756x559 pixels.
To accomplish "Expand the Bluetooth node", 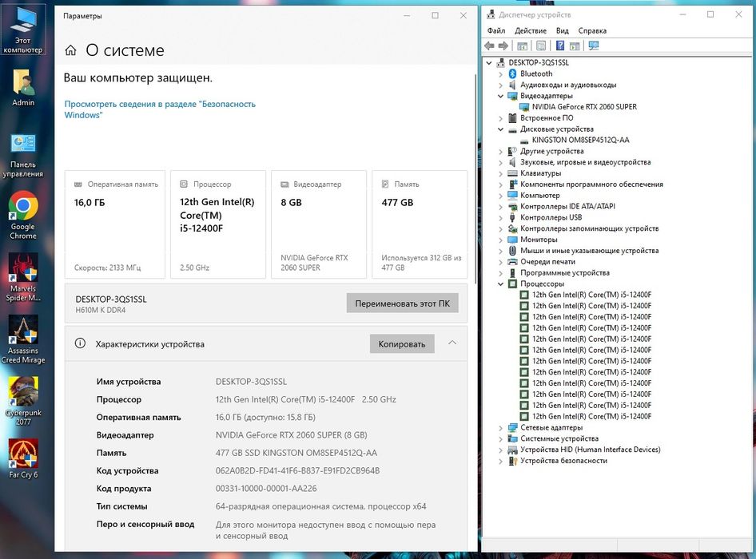I will pyautogui.click(x=500, y=74).
